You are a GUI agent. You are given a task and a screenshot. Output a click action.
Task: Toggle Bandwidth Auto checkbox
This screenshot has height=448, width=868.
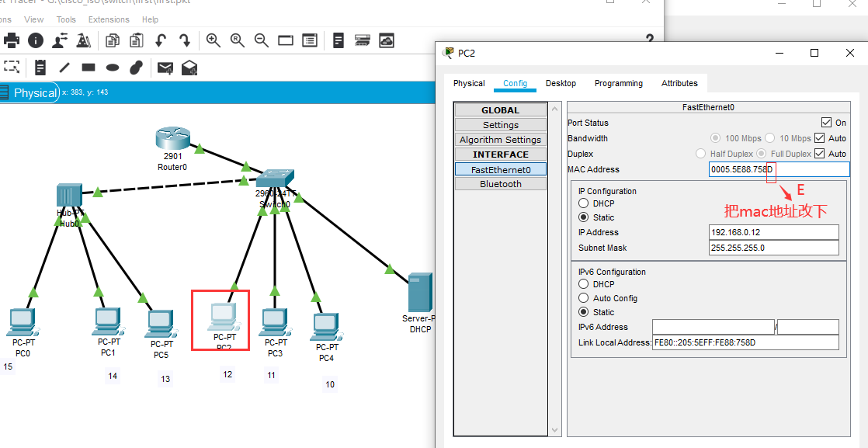(x=820, y=138)
